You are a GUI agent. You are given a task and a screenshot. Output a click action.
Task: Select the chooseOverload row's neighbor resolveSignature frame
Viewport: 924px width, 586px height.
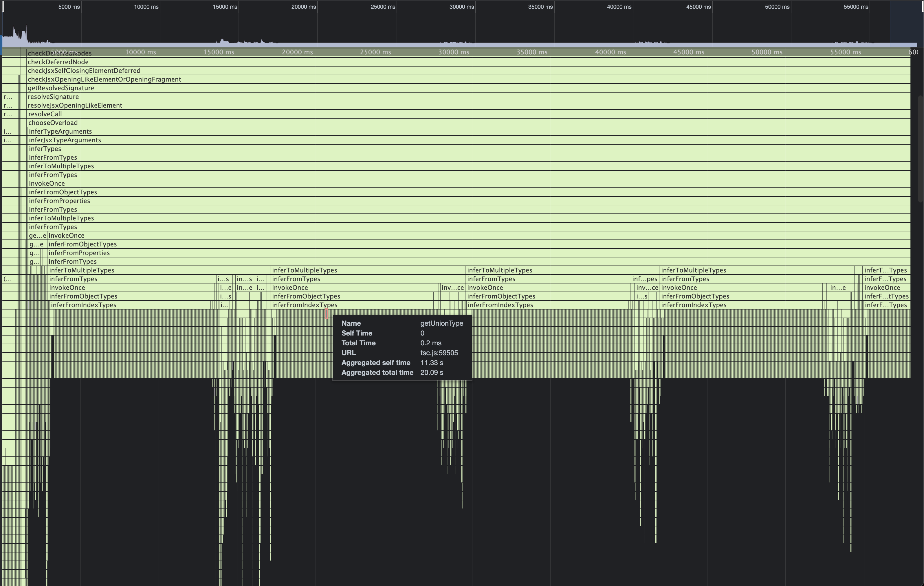53,97
